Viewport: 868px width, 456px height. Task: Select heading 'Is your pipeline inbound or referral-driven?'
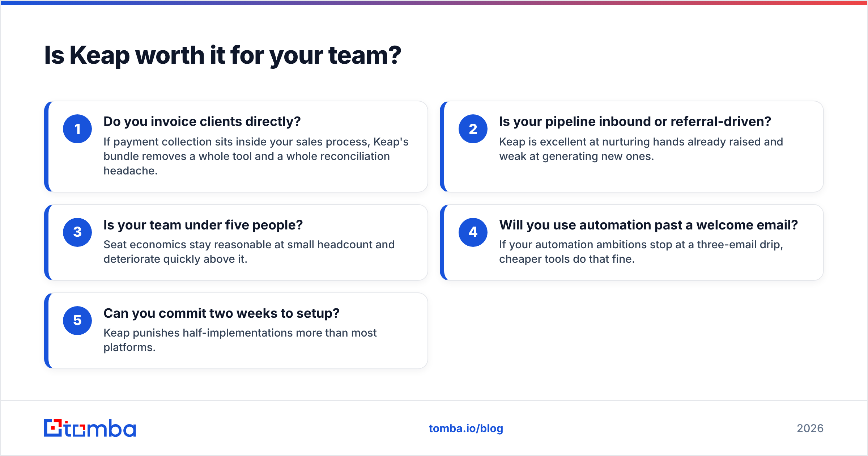coord(635,122)
